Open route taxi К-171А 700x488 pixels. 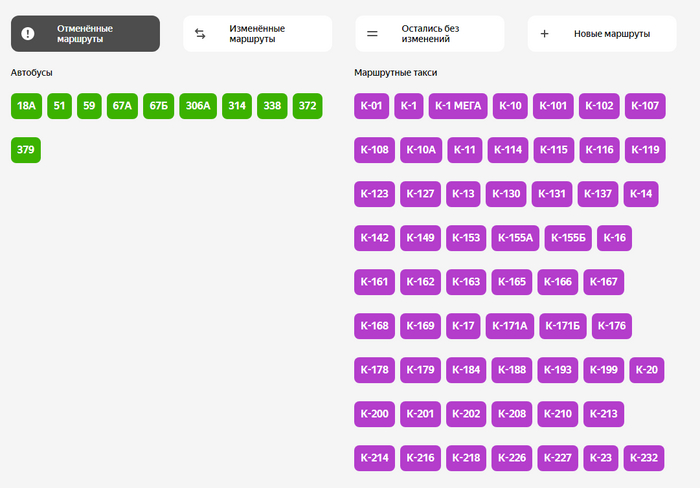(x=509, y=326)
